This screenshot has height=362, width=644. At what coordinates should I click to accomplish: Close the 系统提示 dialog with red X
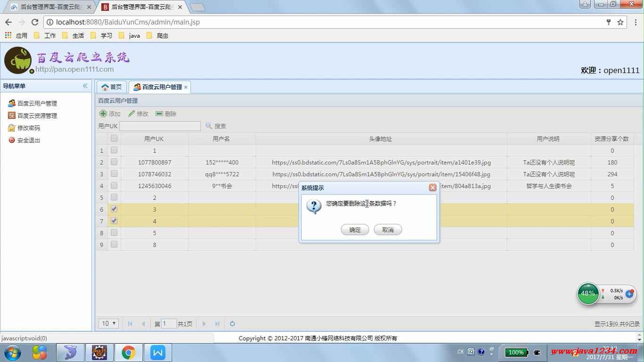432,188
